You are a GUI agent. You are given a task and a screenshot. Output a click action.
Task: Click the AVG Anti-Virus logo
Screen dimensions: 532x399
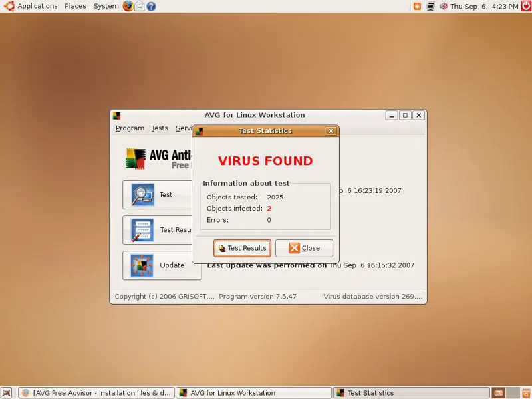click(158, 158)
